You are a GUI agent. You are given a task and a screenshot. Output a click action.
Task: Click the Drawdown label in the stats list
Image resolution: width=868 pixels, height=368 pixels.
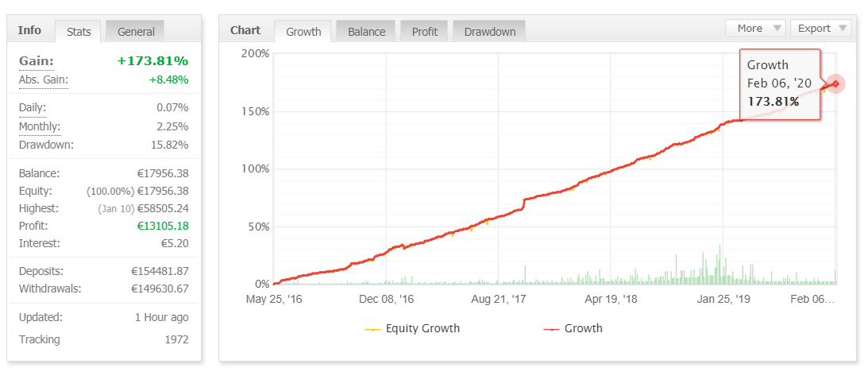46,145
